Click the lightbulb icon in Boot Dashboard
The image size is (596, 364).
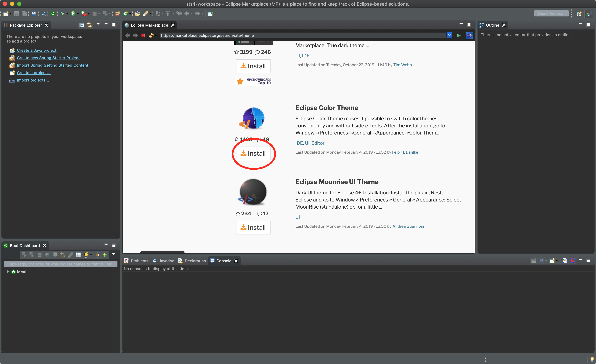tap(86, 254)
